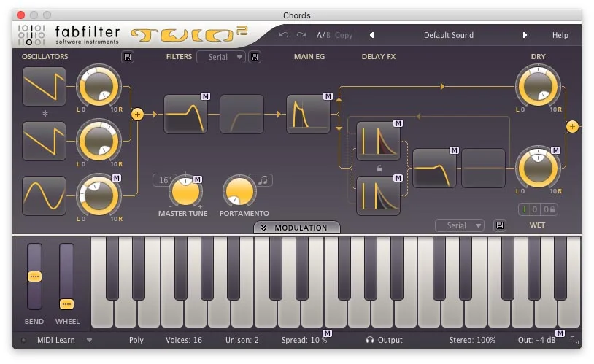Open the MIDI Learn dropdown arrow
Viewport: 594px width, 364px height.
coord(89,340)
